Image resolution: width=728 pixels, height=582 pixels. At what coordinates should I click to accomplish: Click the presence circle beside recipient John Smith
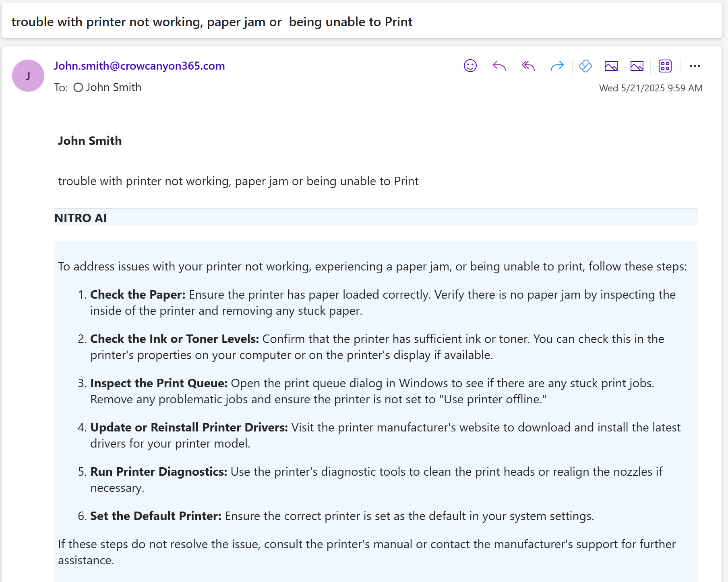tap(78, 87)
